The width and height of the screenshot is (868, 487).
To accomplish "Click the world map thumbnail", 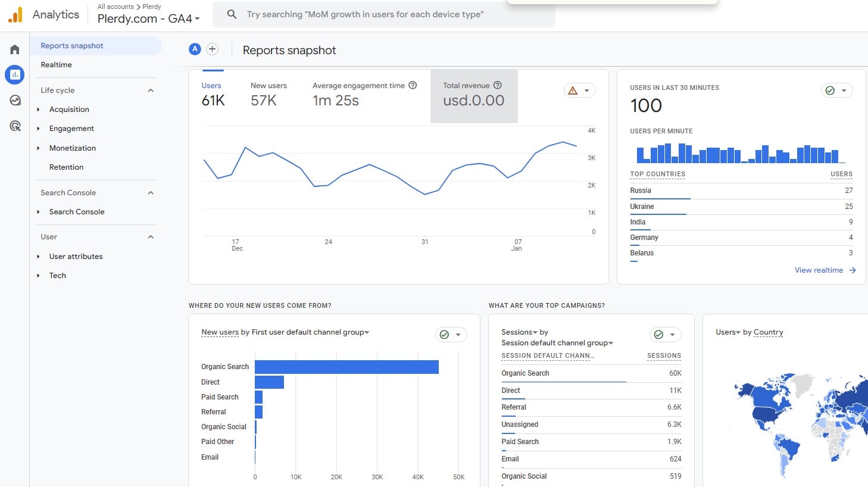I will tap(801, 426).
